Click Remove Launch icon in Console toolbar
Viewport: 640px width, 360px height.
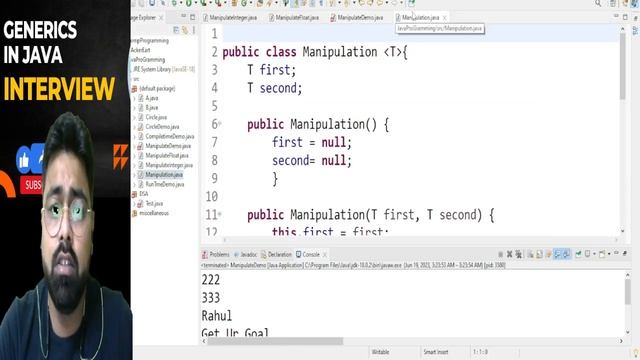click(509, 254)
